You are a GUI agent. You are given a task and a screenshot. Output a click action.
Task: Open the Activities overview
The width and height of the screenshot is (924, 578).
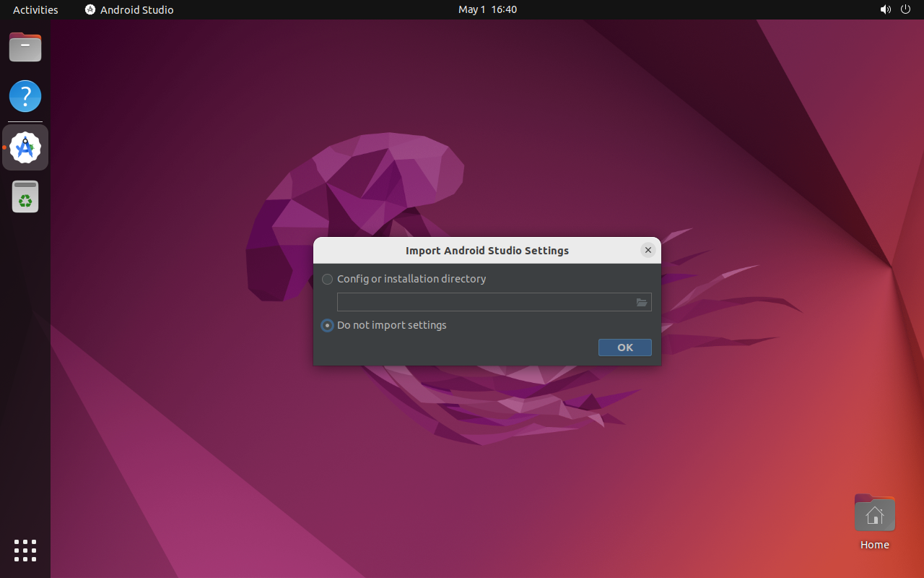tap(35, 9)
